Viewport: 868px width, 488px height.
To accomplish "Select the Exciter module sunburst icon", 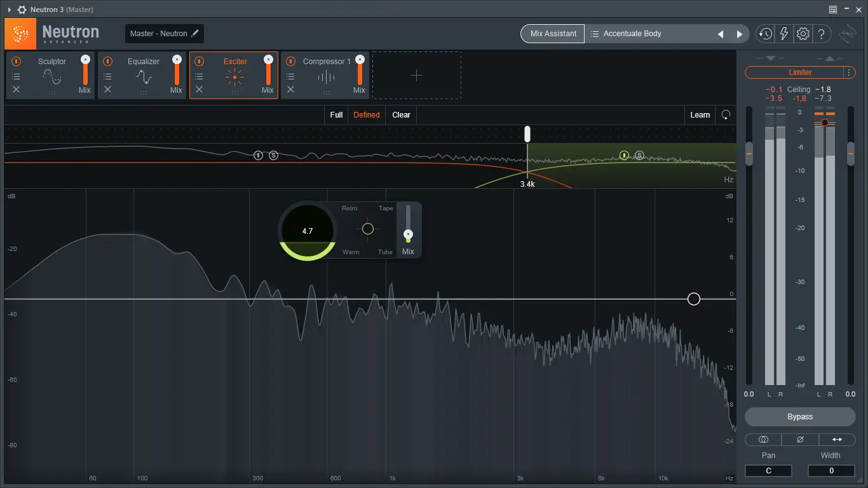I will tap(234, 78).
